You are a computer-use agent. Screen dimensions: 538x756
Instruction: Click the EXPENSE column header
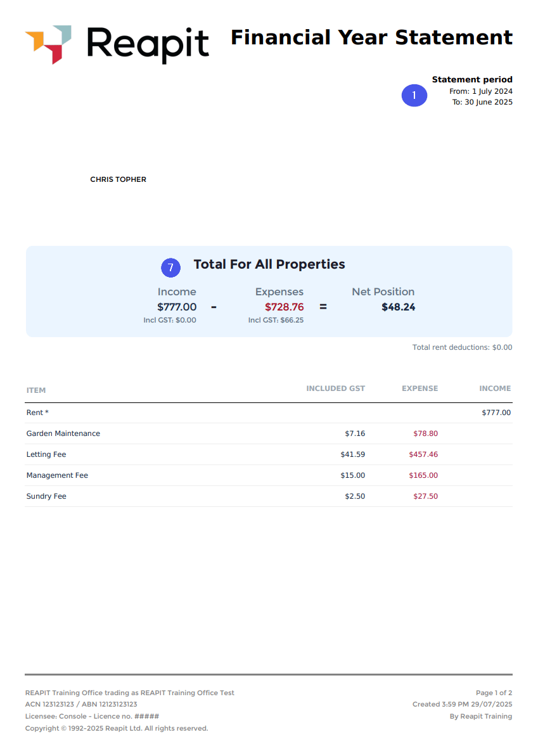(x=420, y=388)
